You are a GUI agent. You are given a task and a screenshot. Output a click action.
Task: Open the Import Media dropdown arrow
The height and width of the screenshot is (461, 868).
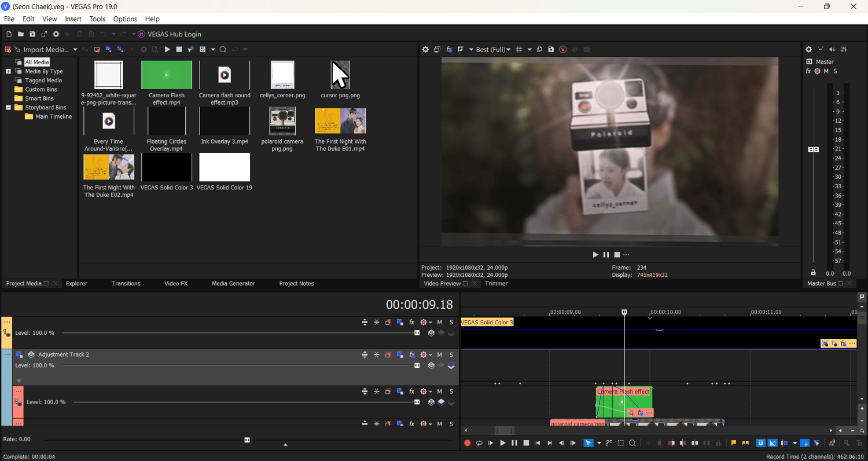point(75,50)
